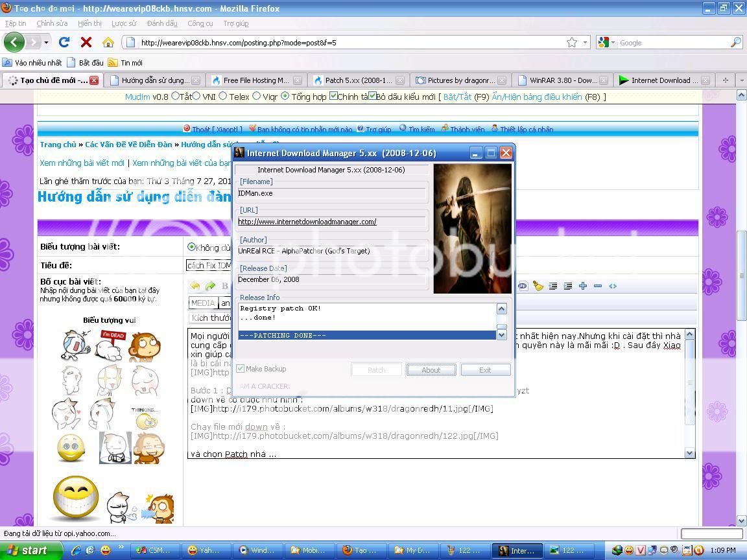
Task: Click the code brackets editor icon
Action: coord(613,286)
